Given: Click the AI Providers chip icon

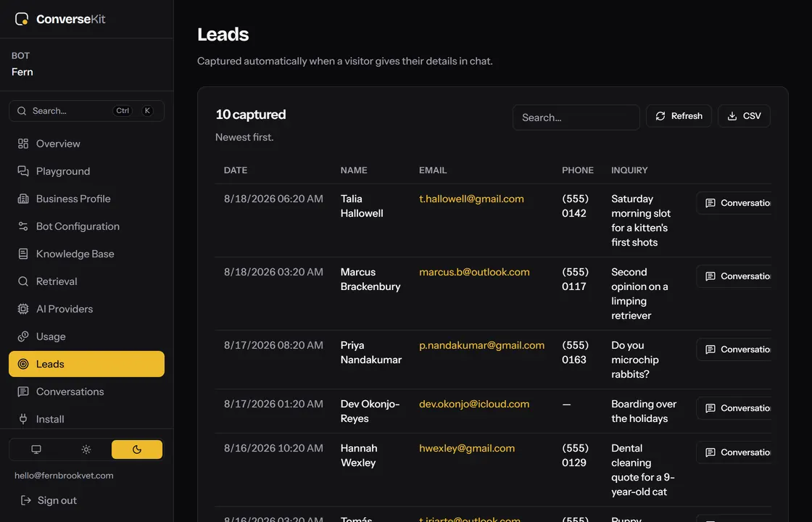Looking at the screenshot, I should [x=22, y=309].
